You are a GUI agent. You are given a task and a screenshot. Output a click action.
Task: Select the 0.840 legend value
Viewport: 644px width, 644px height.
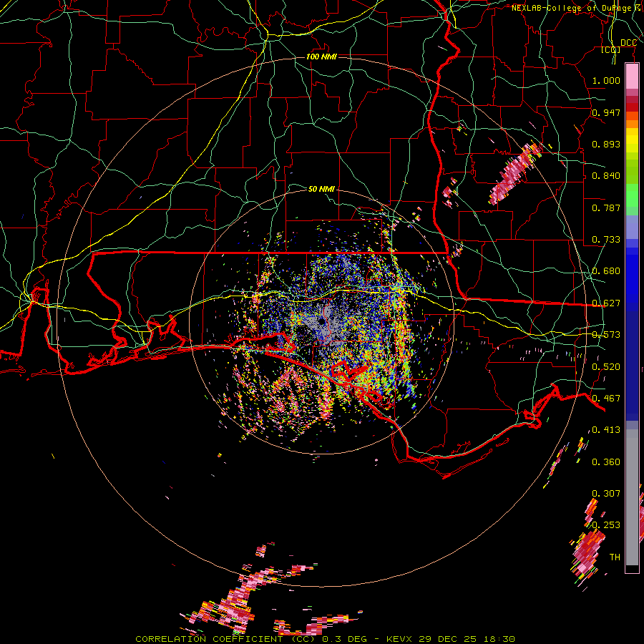[x=606, y=176]
